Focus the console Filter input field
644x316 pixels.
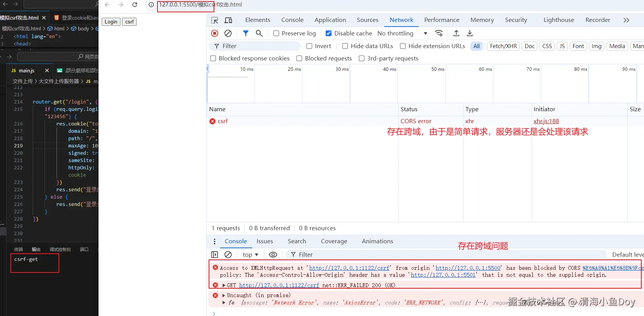pos(447,255)
